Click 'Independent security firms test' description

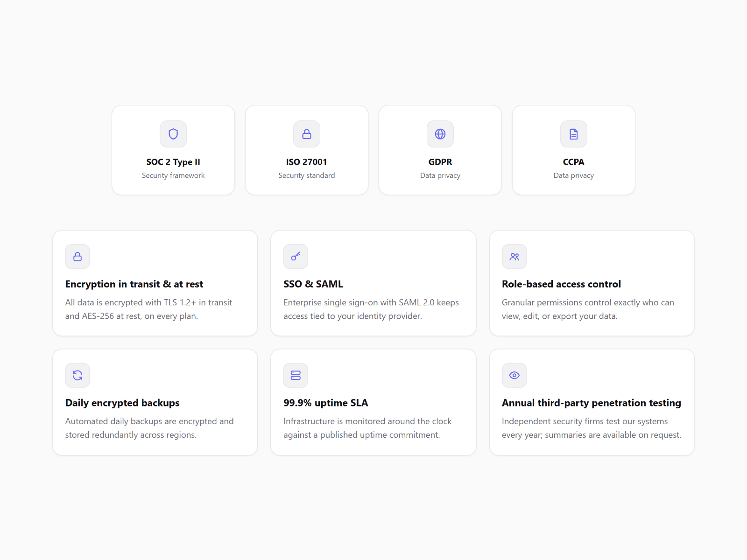click(592, 428)
